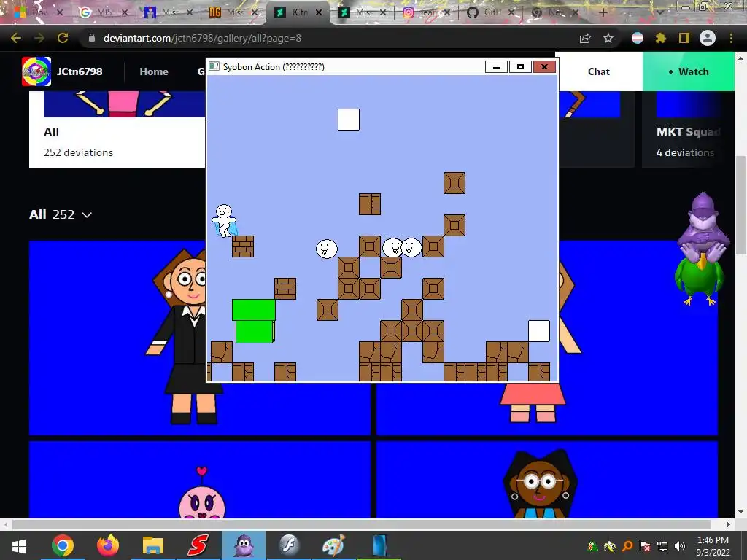This screenshot has width=747, height=560.
Task: Switch to the GitHub tab
Action: (x=491, y=12)
